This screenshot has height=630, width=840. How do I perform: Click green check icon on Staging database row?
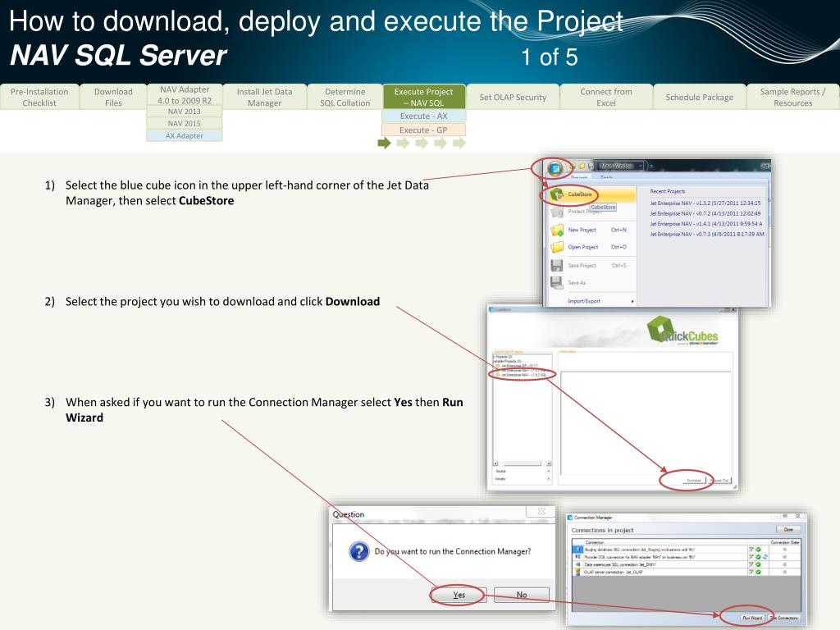759,550
